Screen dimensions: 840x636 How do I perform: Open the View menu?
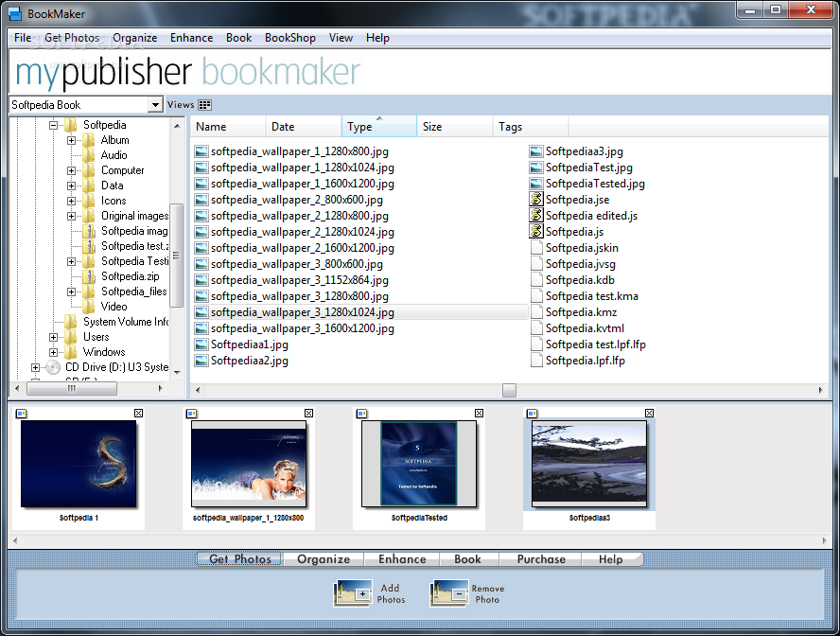tap(341, 38)
